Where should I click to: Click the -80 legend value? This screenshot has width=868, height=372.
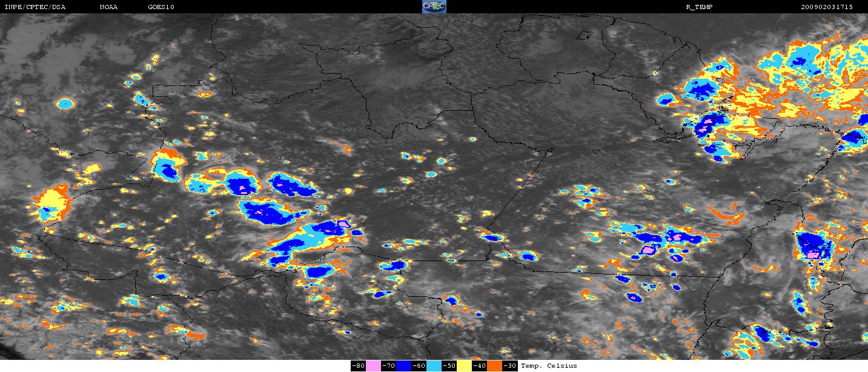[x=358, y=366]
